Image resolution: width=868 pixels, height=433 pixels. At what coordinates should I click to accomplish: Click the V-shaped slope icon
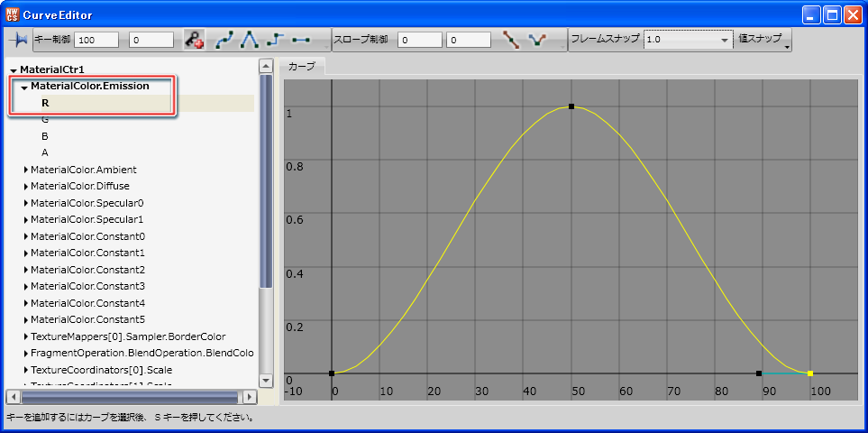[x=538, y=40]
